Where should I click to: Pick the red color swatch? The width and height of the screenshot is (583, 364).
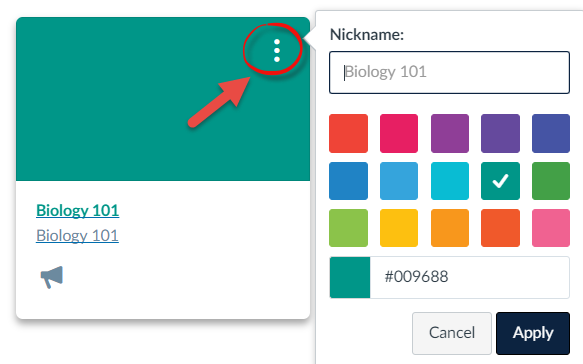click(x=348, y=133)
